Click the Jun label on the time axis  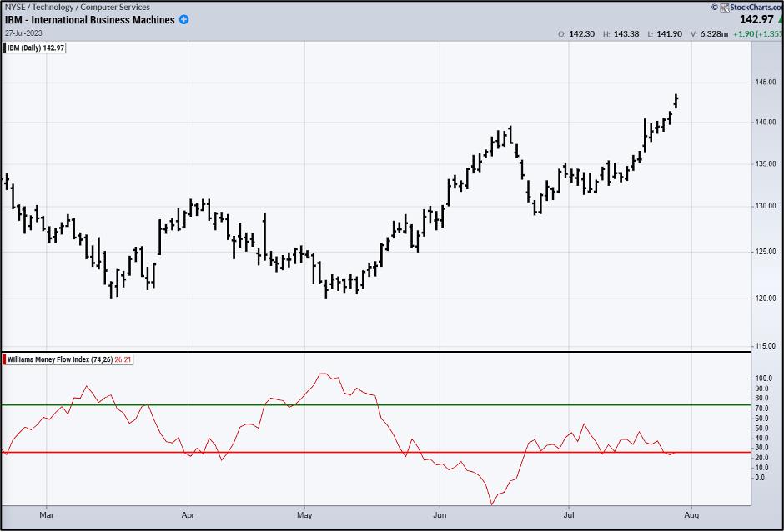click(x=439, y=517)
